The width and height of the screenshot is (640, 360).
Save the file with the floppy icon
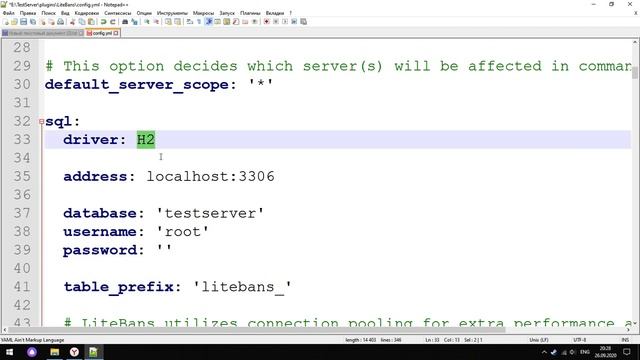click(x=24, y=22)
